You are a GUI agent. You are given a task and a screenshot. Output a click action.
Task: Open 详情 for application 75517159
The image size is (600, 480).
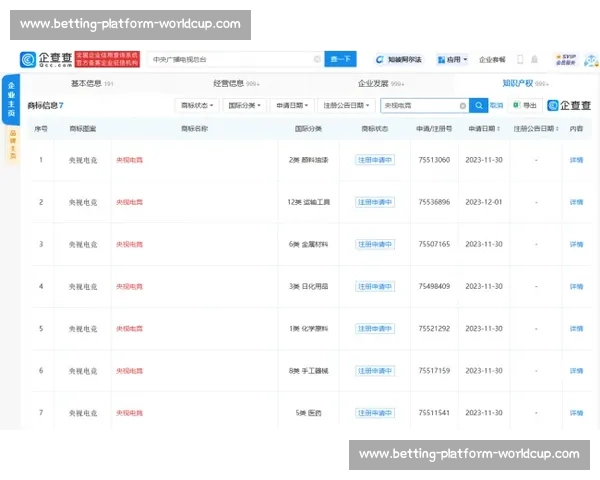click(x=576, y=371)
